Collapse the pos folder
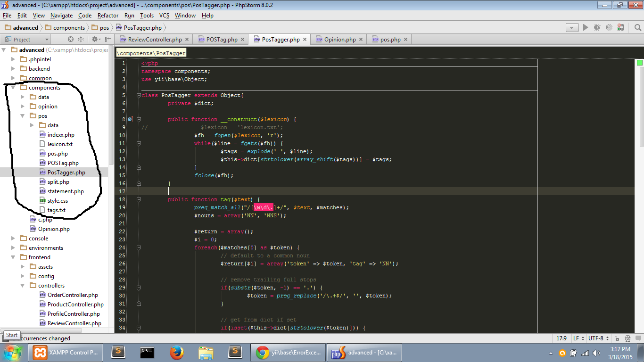The image size is (644, 362). tap(23, 116)
